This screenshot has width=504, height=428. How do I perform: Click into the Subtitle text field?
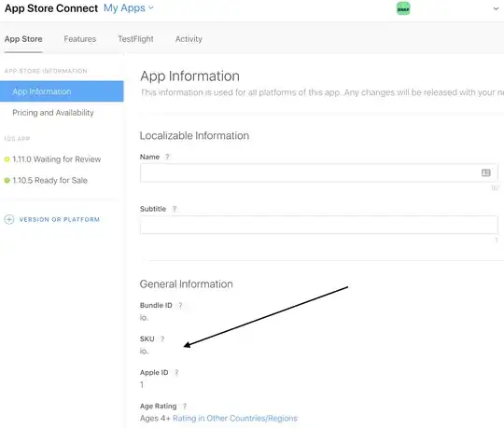click(319, 225)
